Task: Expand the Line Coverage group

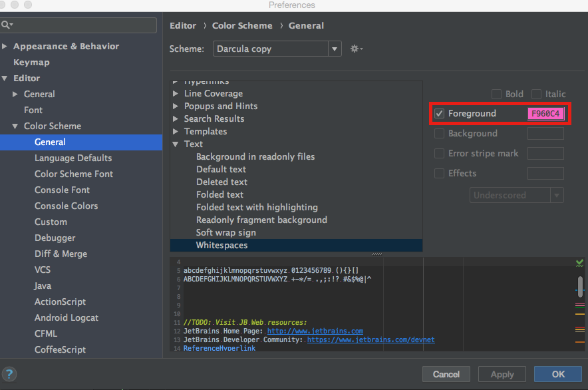Action: pyautogui.click(x=175, y=93)
